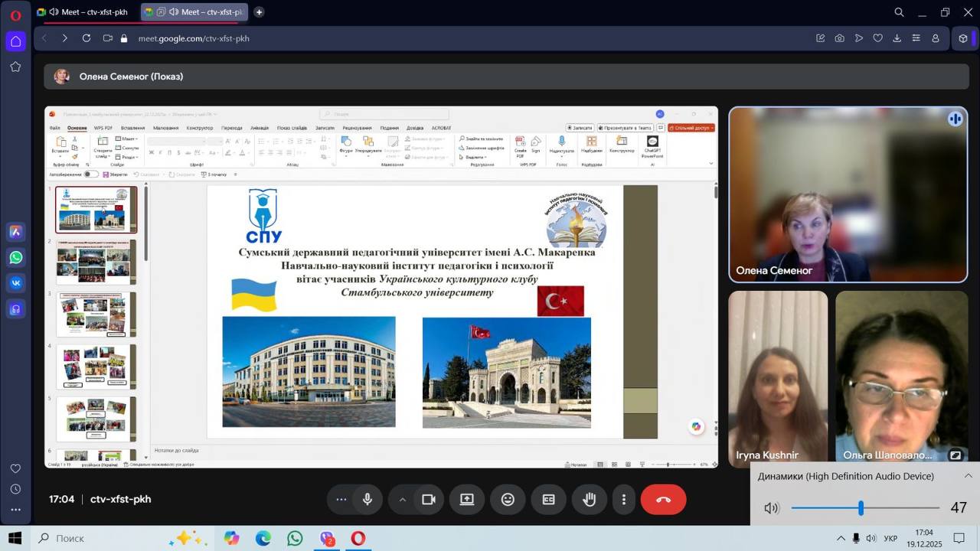This screenshot has width=980, height=551.
Task: Open the emoji reactions in Meet
Action: coord(508,500)
